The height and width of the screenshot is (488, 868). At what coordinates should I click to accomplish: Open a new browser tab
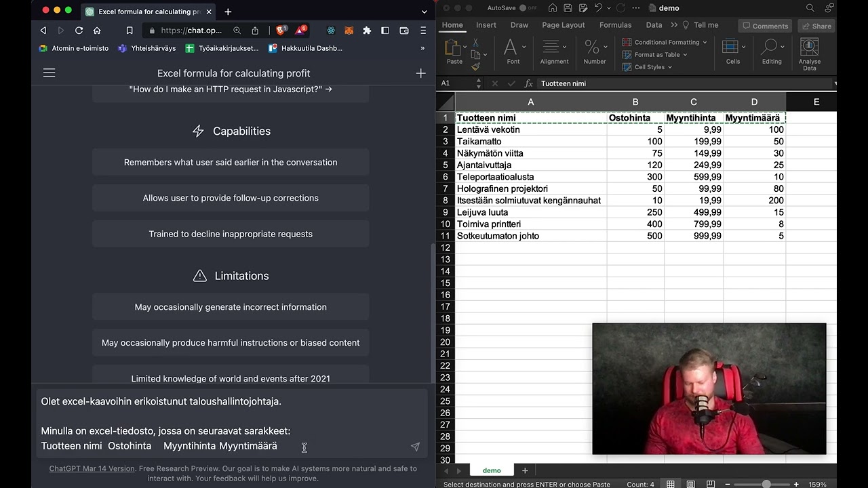(x=228, y=12)
